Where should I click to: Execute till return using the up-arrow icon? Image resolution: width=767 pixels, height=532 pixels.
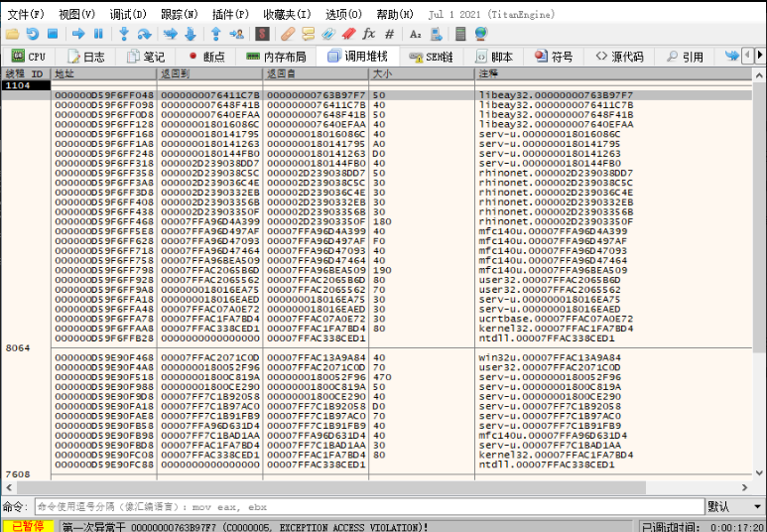(x=215, y=34)
